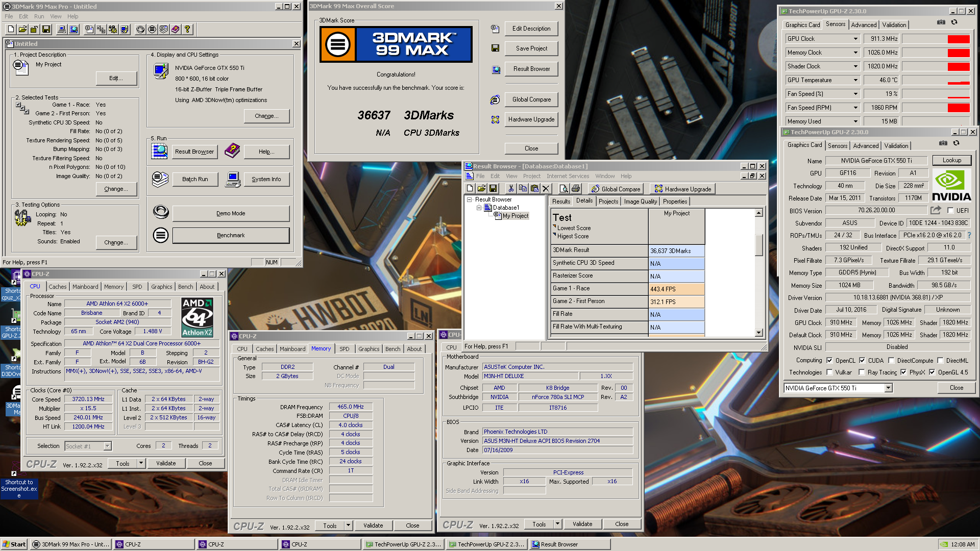Viewport: 980px width, 551px height.
Task: Open System Info via 3DMark toolbar computer icon
Action: (62, 30)
